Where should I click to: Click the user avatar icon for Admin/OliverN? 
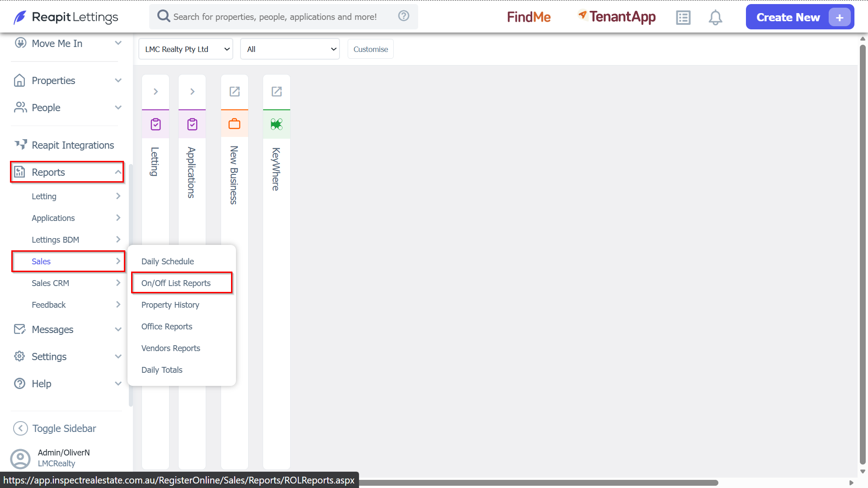pyautogui.click(x=20, y=459)
